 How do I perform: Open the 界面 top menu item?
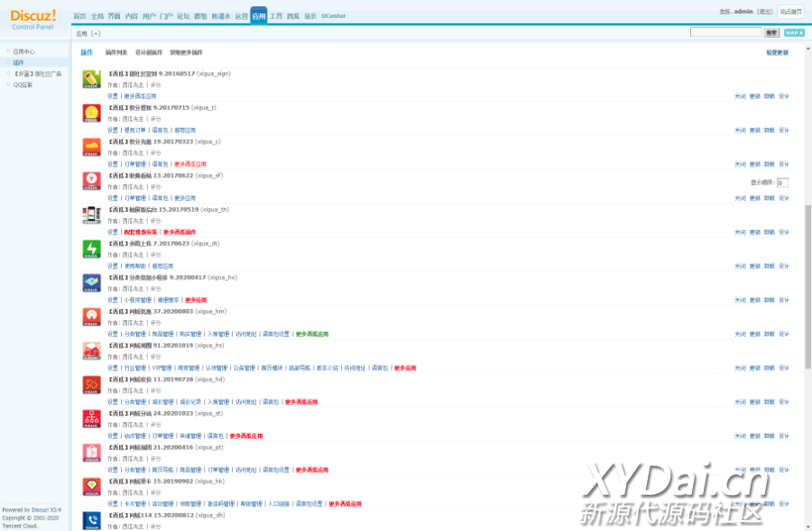click(x=114, y=16)
